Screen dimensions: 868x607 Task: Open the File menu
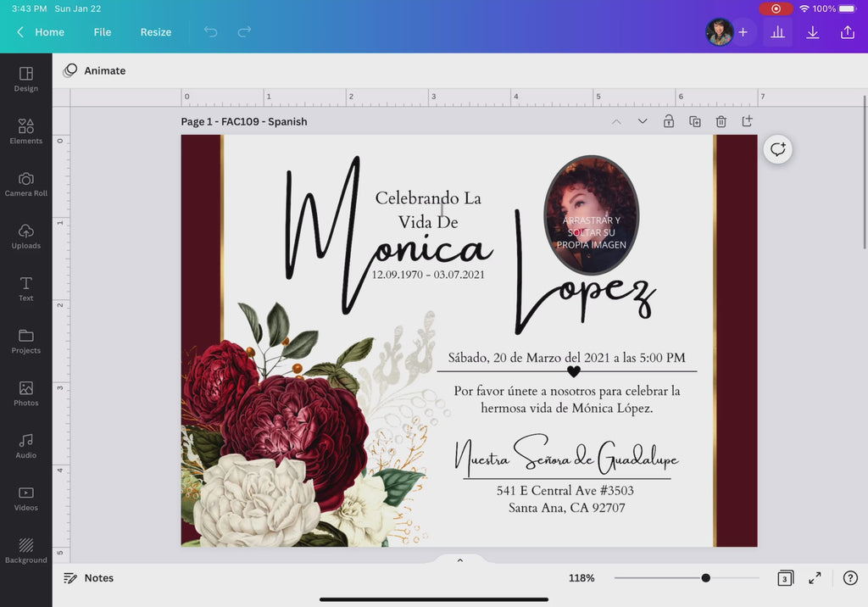pos(103,32)
